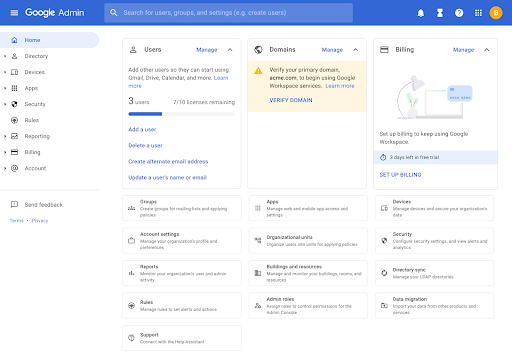Expand the Devices sidebar arrow
512x363 pixels.
click(5, 72)
